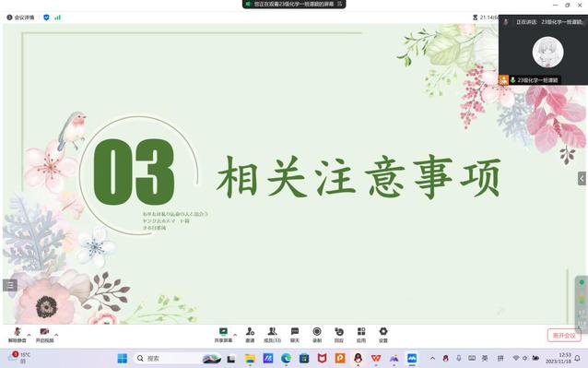Open the 聊天 chat panel
Image resolution: width=588 pixels, height=368 pixels.
[x=295, y=335]
